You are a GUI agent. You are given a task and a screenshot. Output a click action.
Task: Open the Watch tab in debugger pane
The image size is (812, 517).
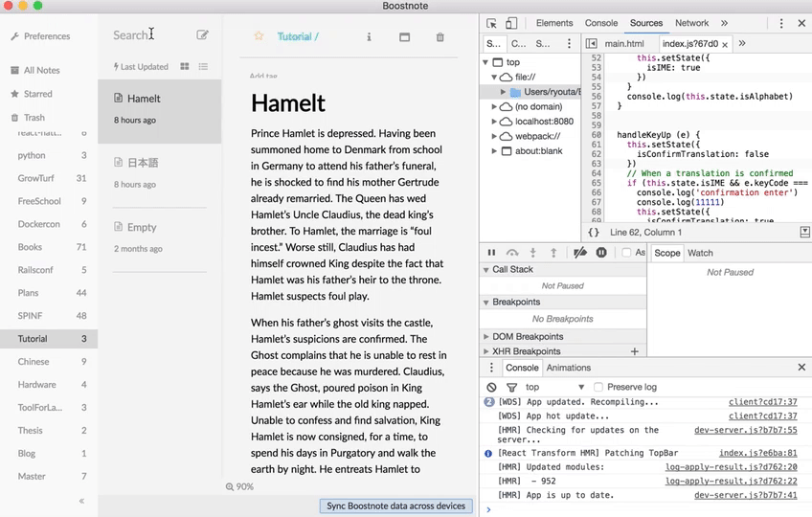tap(700, 253)
